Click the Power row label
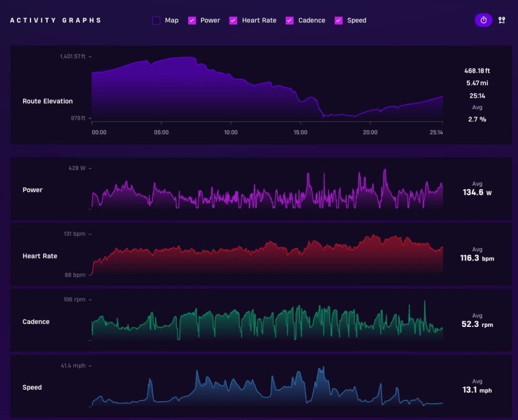Image resolution: width=518 pixels, height=420 pixels. click(x=32, y=190)
